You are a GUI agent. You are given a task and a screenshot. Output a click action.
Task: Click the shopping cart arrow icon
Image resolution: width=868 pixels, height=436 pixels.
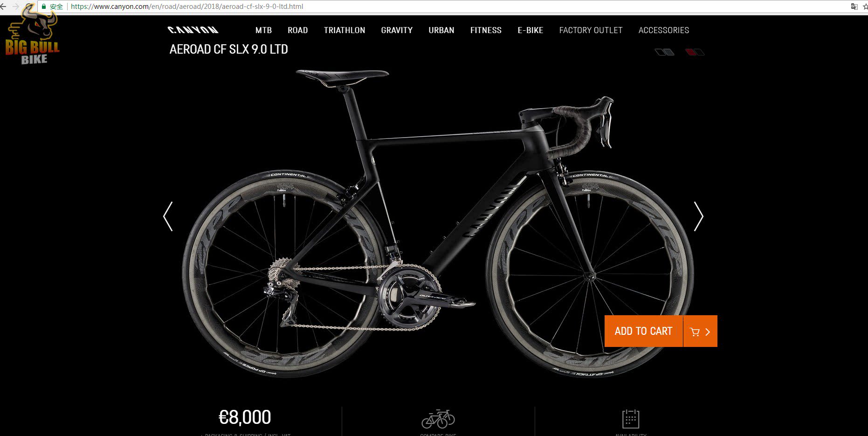pyautogui.click(x=700, y=332)
